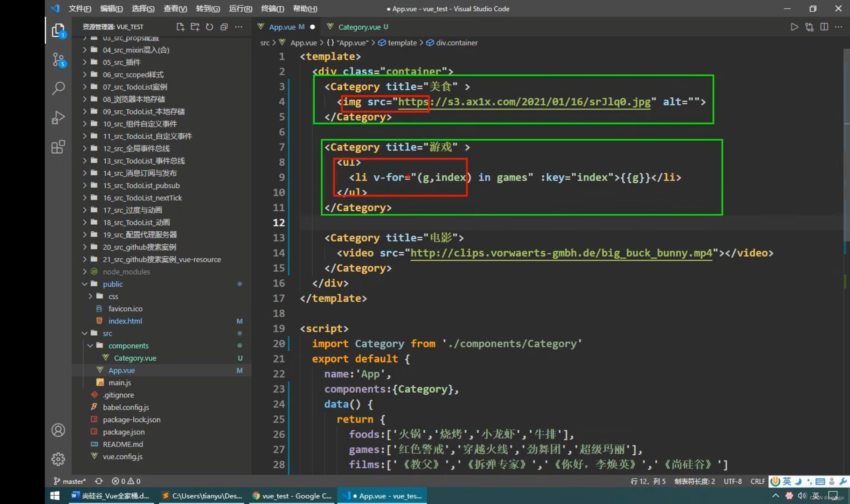
Task: Open the 查看(V) menu
Action: [x=175, y=8]
